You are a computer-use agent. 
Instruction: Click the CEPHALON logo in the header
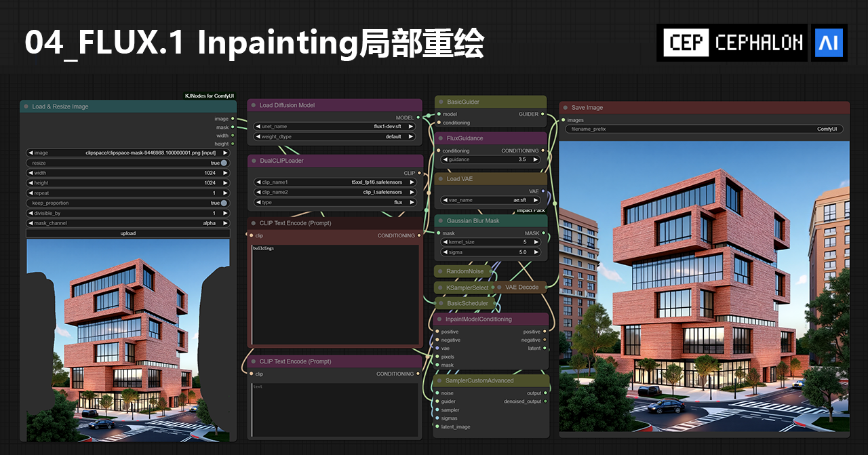pyautogui.click(x=732, y=43)
